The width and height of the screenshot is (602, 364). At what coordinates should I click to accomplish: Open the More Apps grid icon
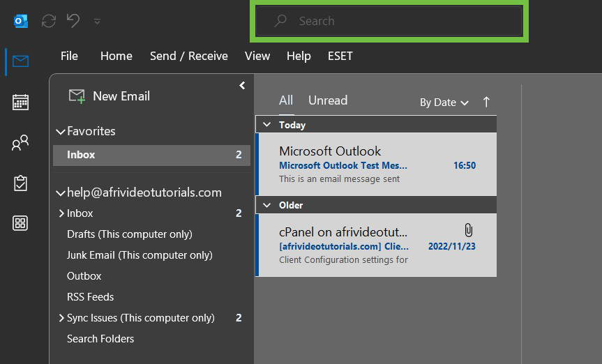click(x=20, y=223)
